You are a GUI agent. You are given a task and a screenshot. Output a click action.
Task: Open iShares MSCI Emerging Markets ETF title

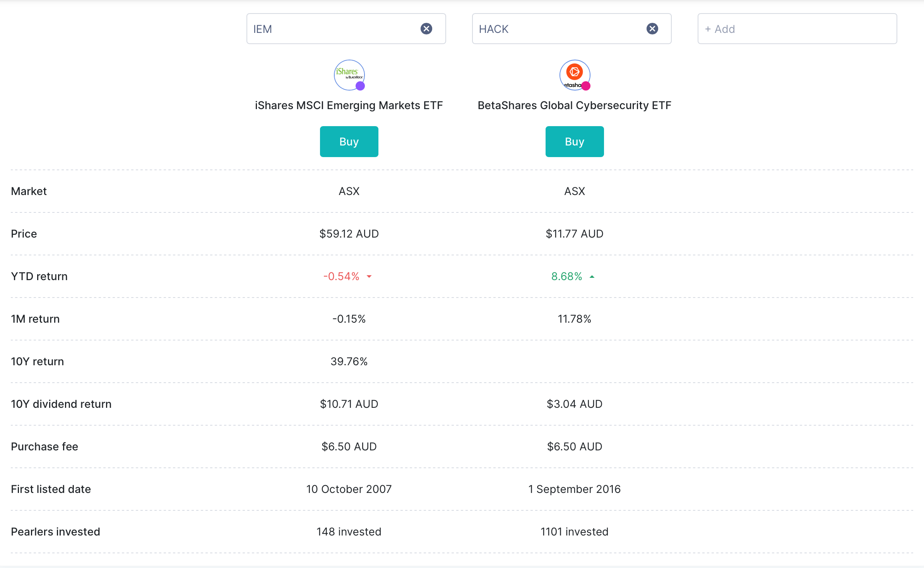coord(349,105)
